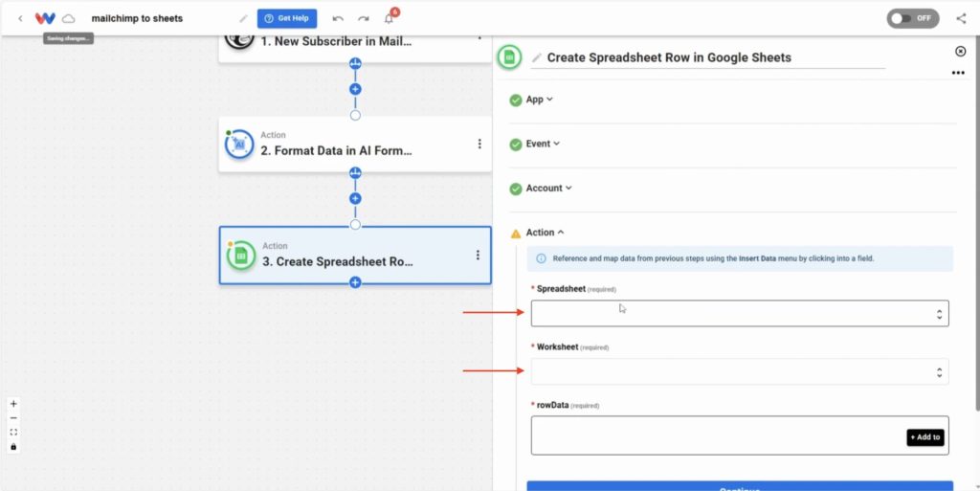This screenshot has height=491, width=980.
Task: Rename step via pencil icon in panel header
Action: pos(536,58)
